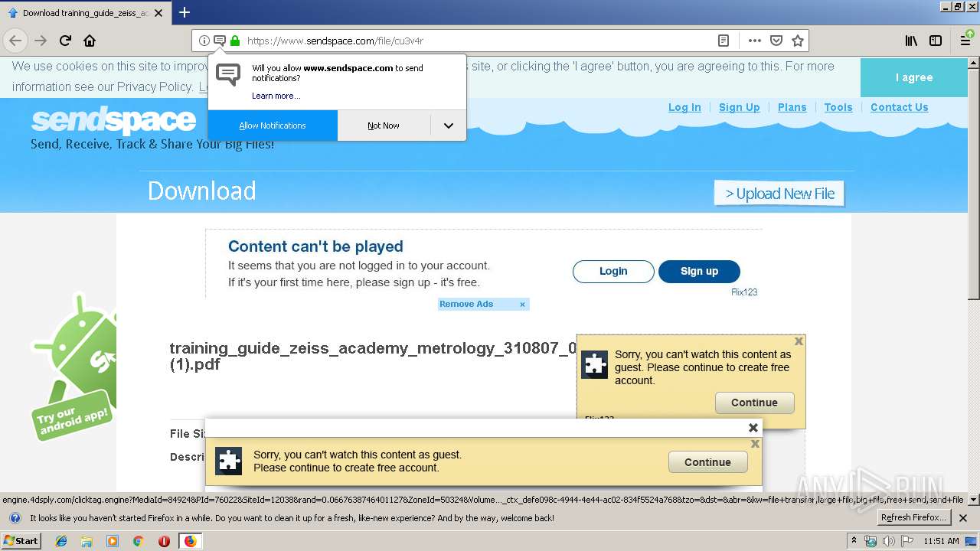
Task: Click the 11:51 AM taskbar clock
Action: [941, 541]
